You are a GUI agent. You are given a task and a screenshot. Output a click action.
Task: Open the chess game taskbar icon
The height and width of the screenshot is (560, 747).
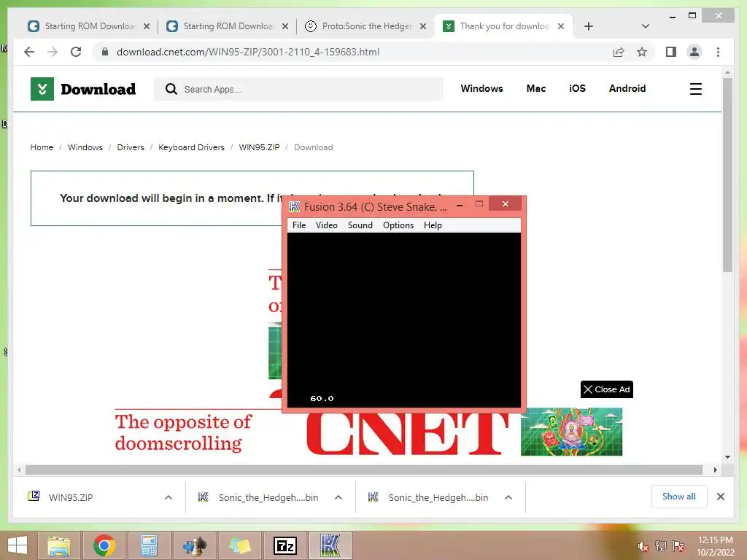[x=194, y=545]
